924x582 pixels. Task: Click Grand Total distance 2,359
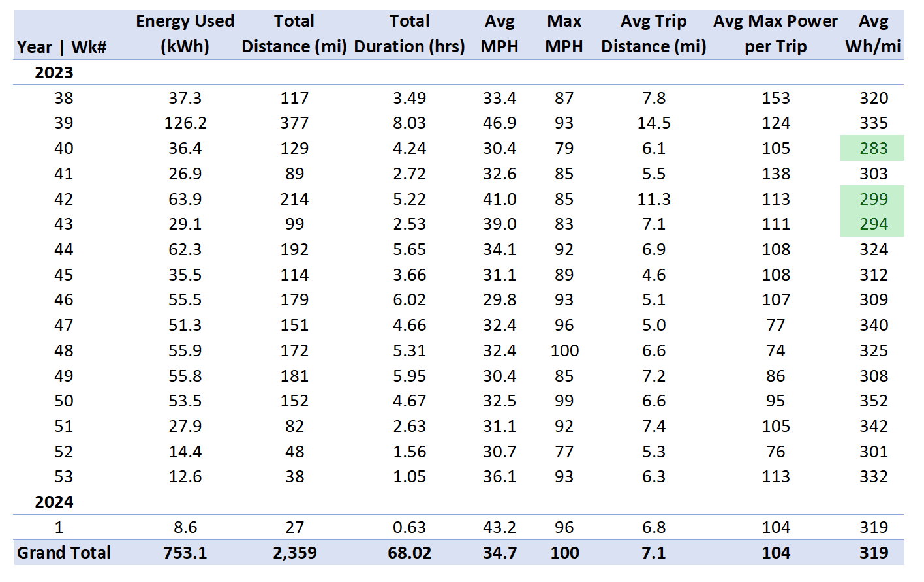point(294,553)
